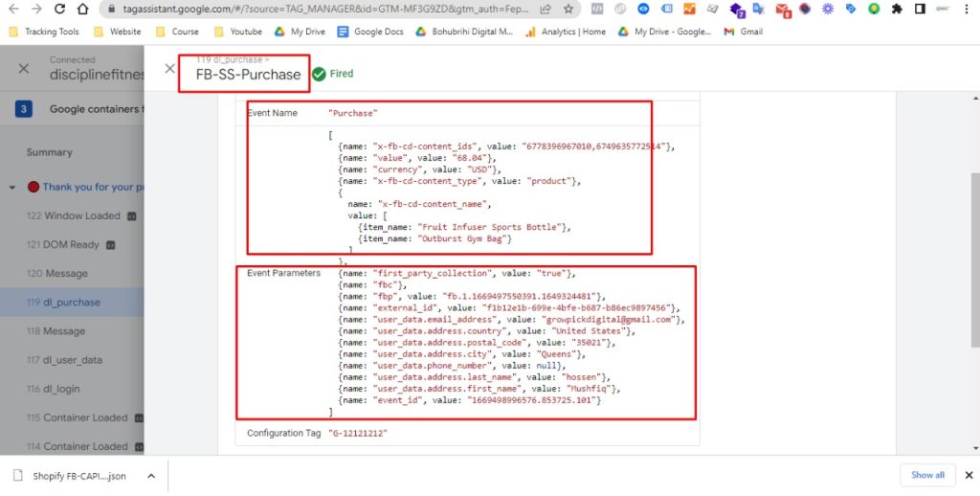Viewport: 980px width, 496px height.
Task: Open the Chrome extensions puzzle icon
Action: 896,10
